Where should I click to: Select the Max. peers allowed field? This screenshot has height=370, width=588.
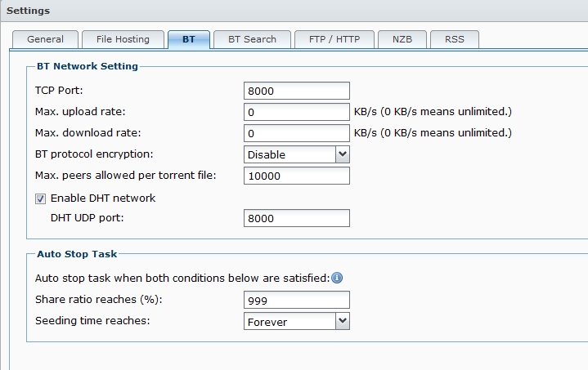(x=296, y=176)
